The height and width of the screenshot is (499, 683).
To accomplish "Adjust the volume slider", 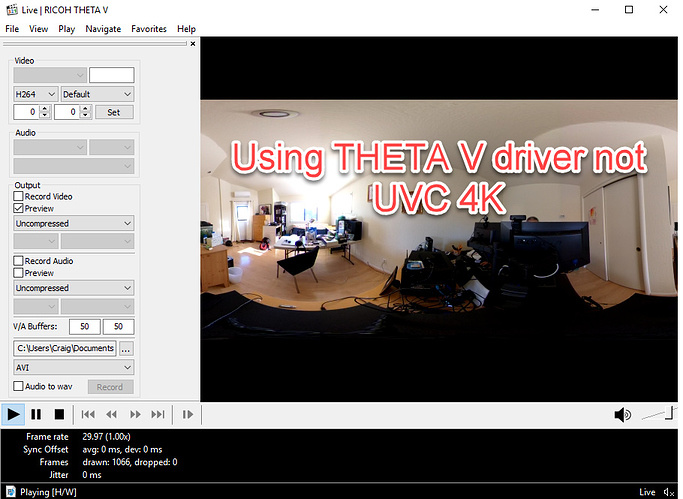I will [x=659, y=414].
